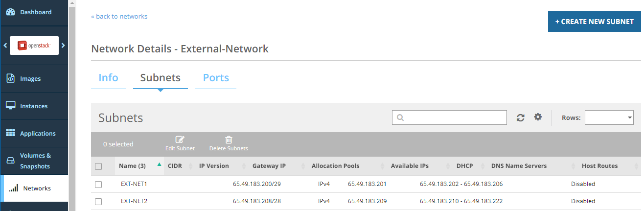The width and height of the screenshot is (644, 211).
Task: Click the Instances monitor icon
Action: click(x=10, y=106)
